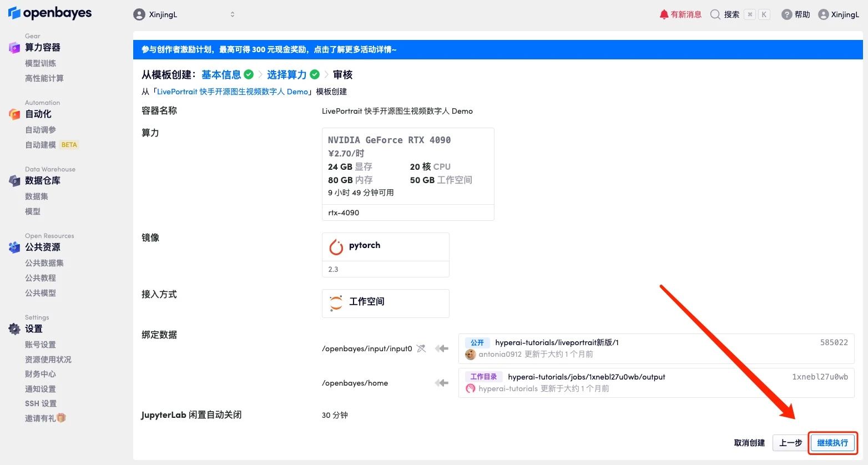Click the 数据仓库 Data Warehouse icon
The image size is (868, 465).
(14, 181)
